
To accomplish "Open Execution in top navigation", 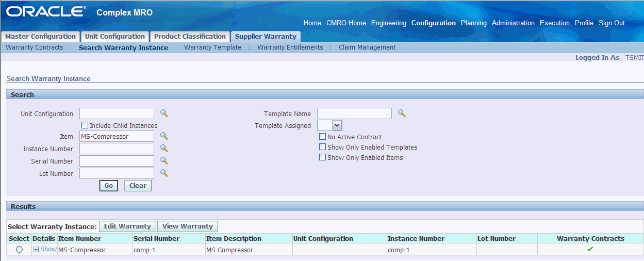I will tap(555, 23).
